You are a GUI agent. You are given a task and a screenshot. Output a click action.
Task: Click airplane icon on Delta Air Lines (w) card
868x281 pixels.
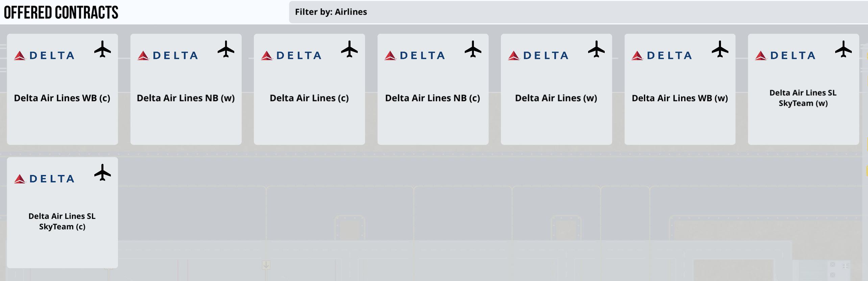pos(596,49)
